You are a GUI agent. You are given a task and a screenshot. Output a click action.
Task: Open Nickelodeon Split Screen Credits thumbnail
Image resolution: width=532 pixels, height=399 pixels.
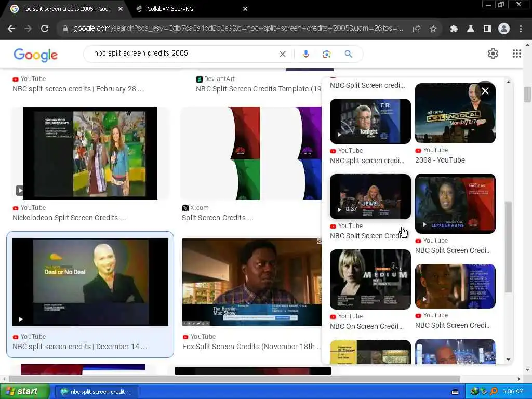(x=90, y=153)
